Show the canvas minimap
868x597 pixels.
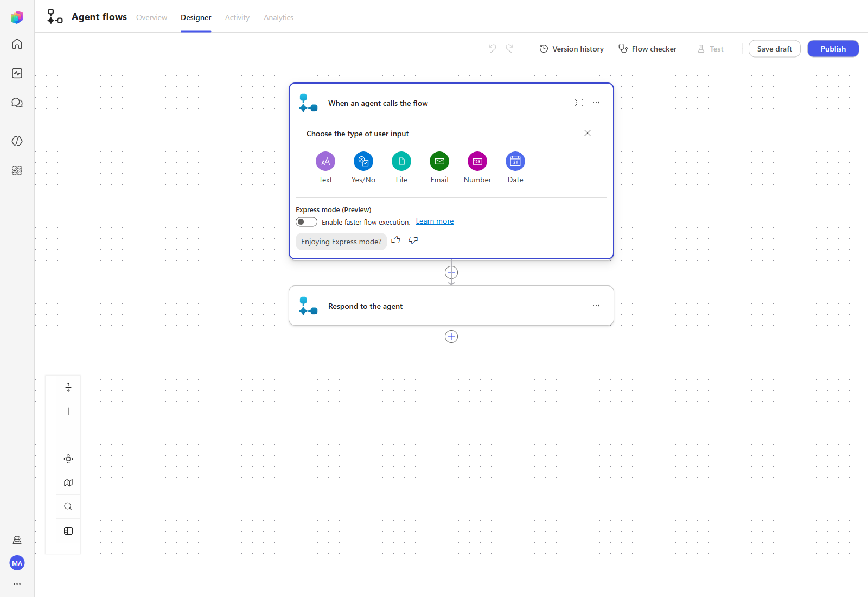point(68,483)
